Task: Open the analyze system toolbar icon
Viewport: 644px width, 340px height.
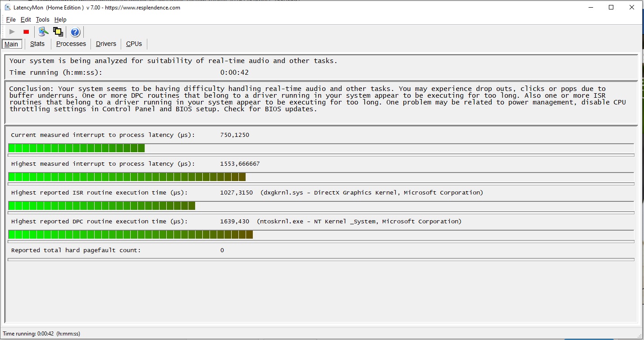Action: coord(43,32)
